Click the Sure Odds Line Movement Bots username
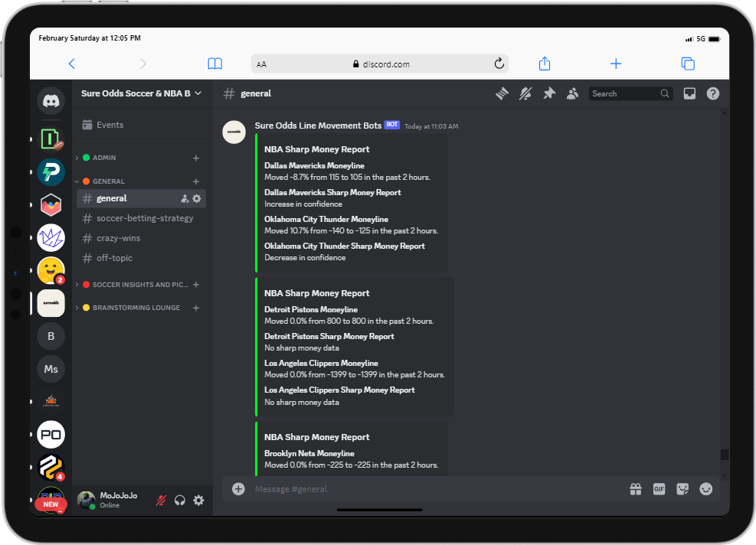Screen dimensions: 756x545 pyautogui.click(x=318, y=126)
